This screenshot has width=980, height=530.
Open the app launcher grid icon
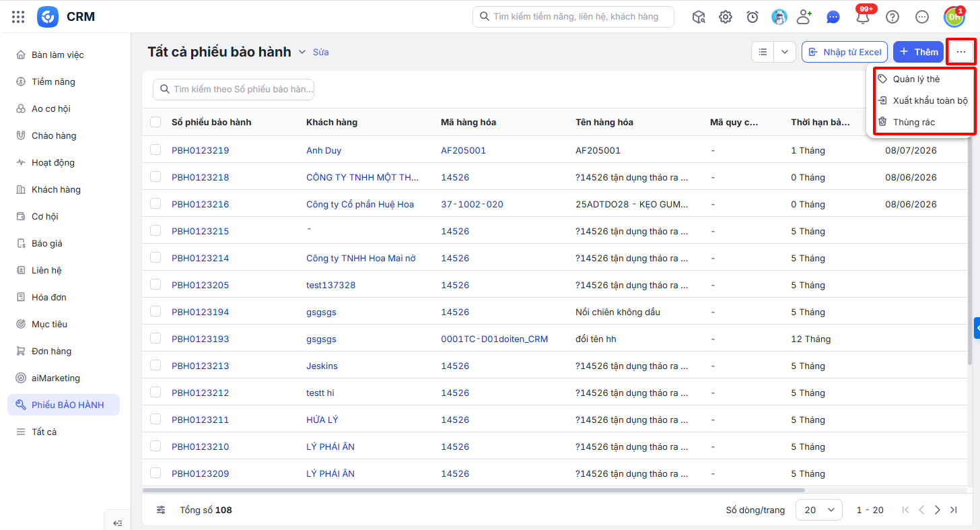(18, 17)
